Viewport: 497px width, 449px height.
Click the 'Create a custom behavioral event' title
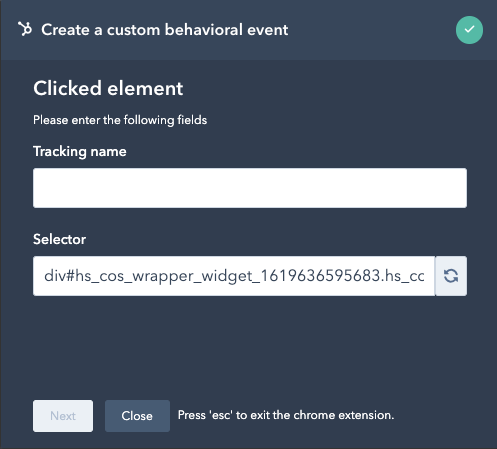tap(165, 30)
